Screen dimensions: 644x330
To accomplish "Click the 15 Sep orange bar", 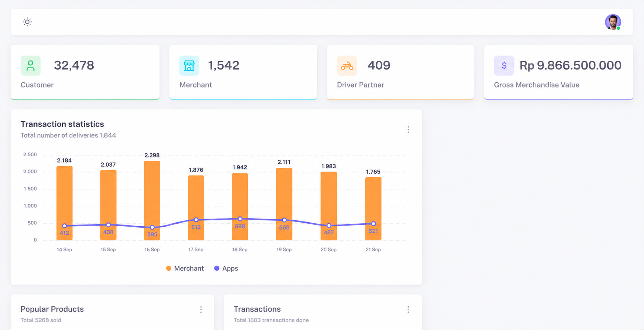I will click(x=108, y=205).
